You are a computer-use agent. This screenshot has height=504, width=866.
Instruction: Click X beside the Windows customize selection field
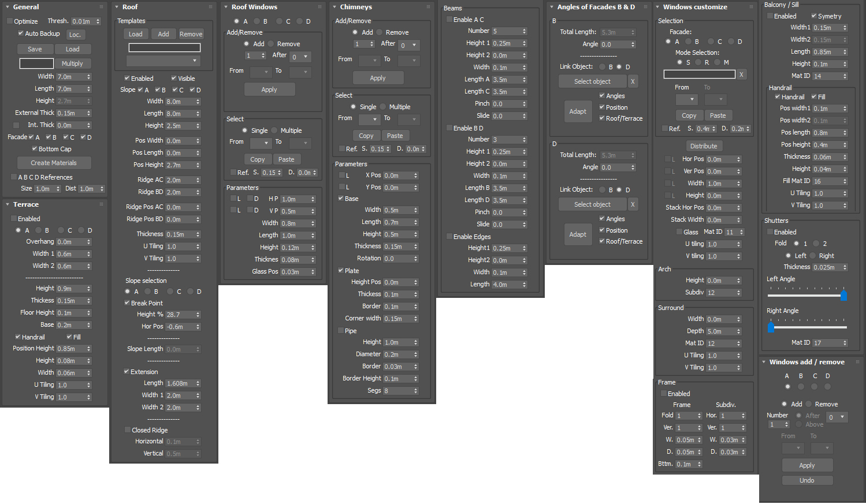point(741,74)
